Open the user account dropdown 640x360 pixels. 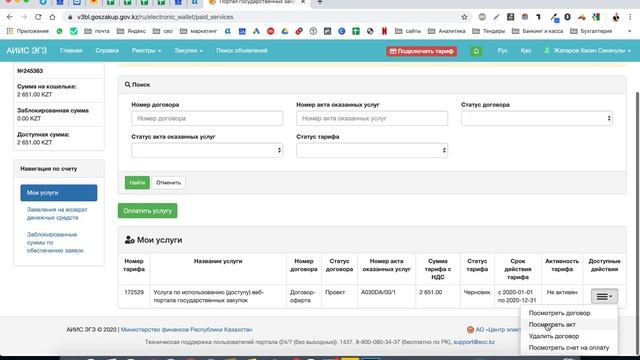(587, 51)
